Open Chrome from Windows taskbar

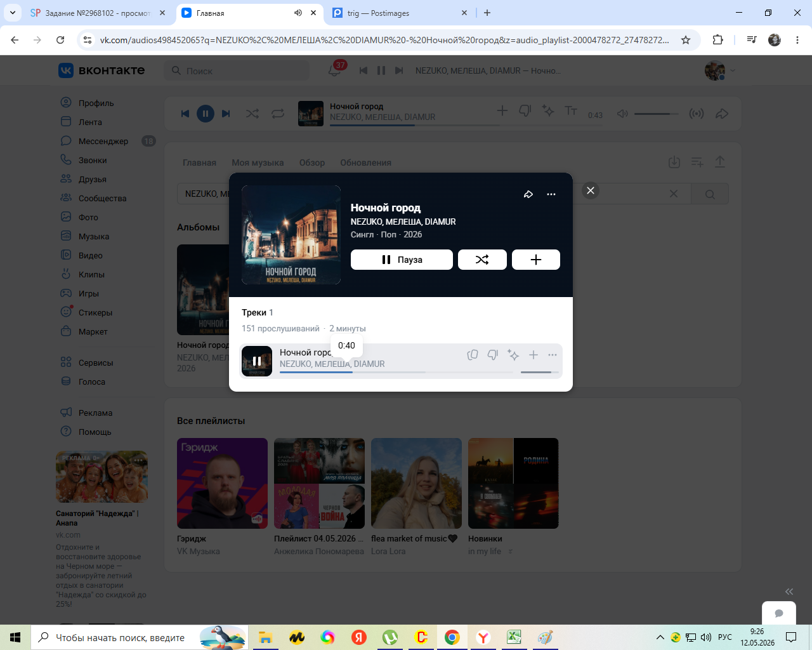click(x=452, y=637)
